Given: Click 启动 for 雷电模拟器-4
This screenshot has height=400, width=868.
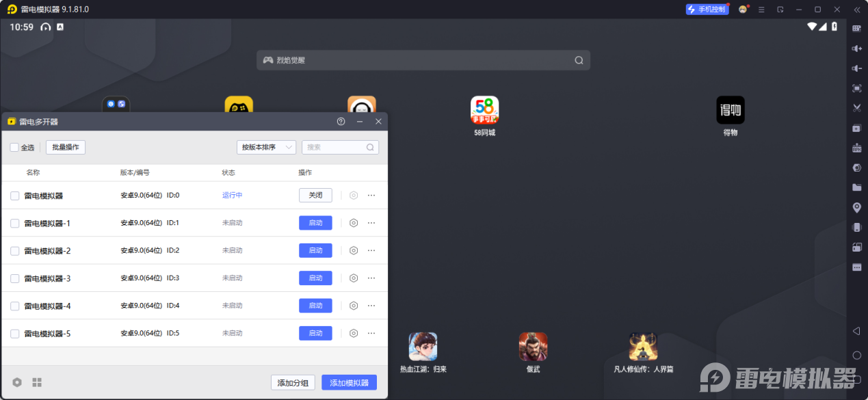Looking at the screenshot, I should [315, 306].
